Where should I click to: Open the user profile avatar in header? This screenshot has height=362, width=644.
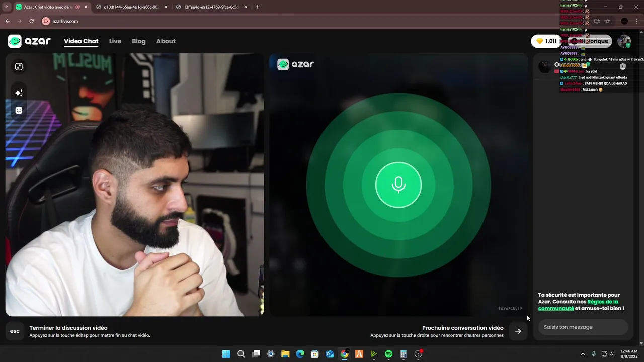point(624,41)
